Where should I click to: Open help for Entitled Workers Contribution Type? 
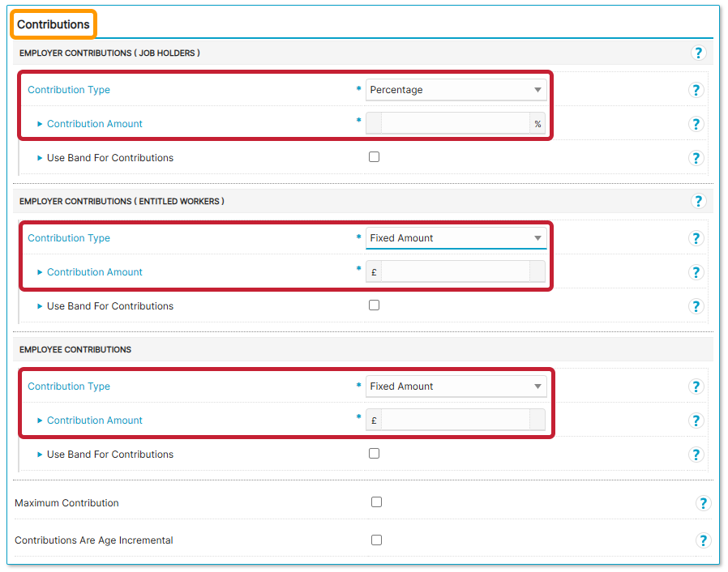[x=696, y=238]
